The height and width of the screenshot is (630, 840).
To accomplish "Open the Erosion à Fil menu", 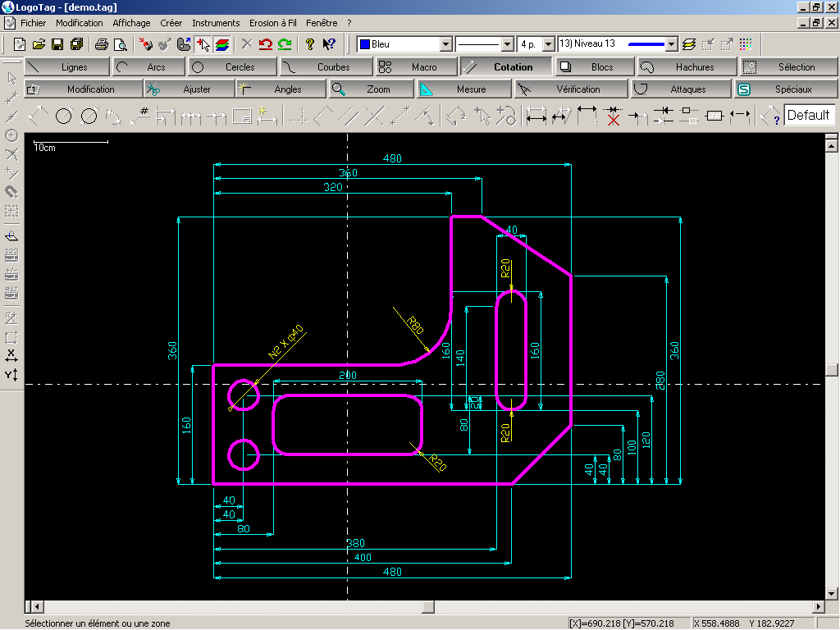I will (273, 23).
